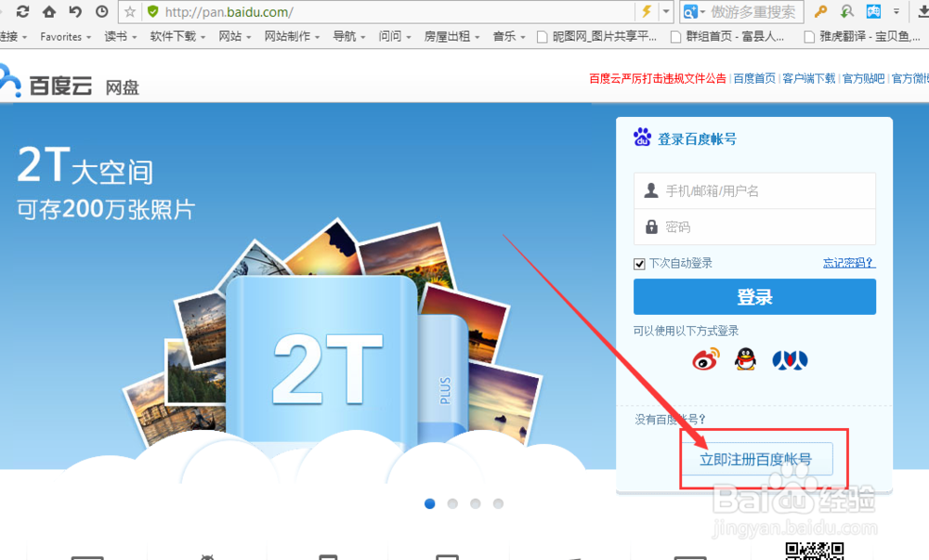Viewport: 929px width, 560px height.
Task: Open the 雅虎翻译 bookmark
Action: pyautogui.click(x=862, y=37)
